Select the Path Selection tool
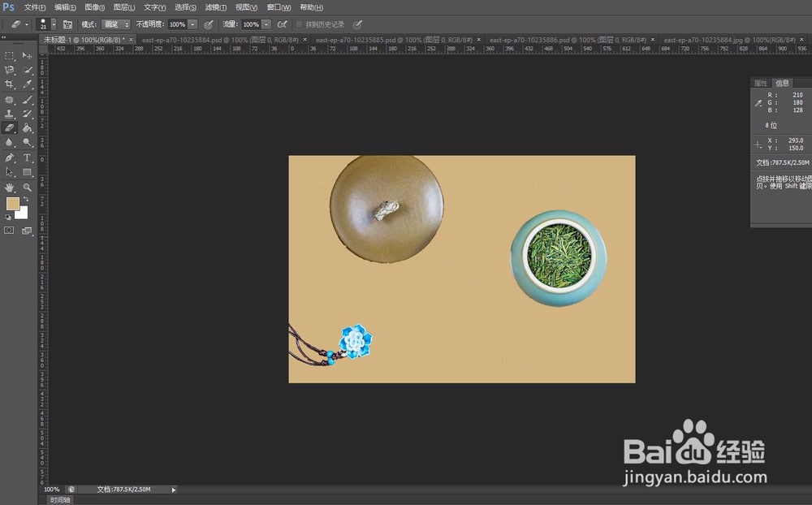812x505 pixels. click(x=9, y=172)
